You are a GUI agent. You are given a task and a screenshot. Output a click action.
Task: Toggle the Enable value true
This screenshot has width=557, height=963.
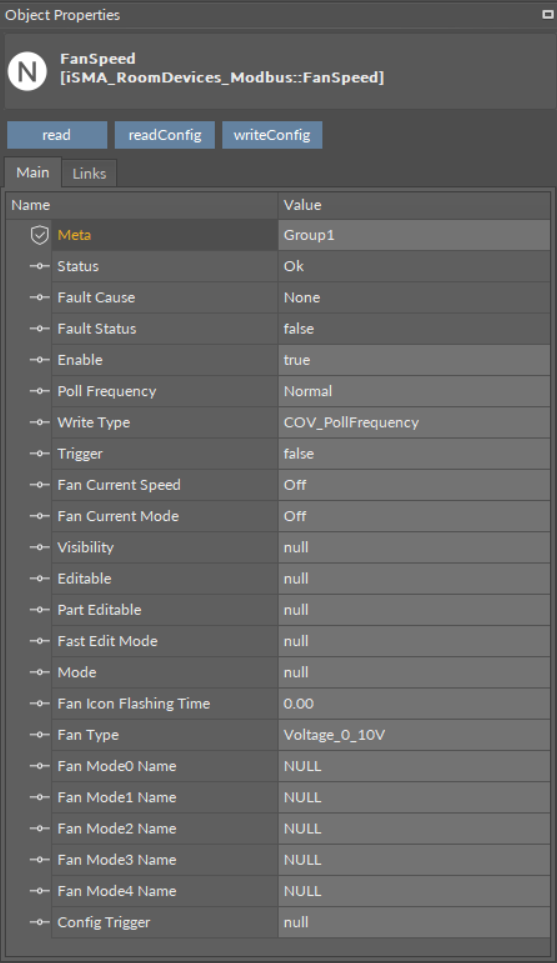coord(414,360)
